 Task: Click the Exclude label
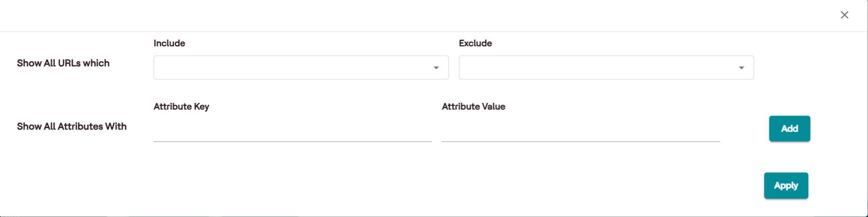point(475,43)
